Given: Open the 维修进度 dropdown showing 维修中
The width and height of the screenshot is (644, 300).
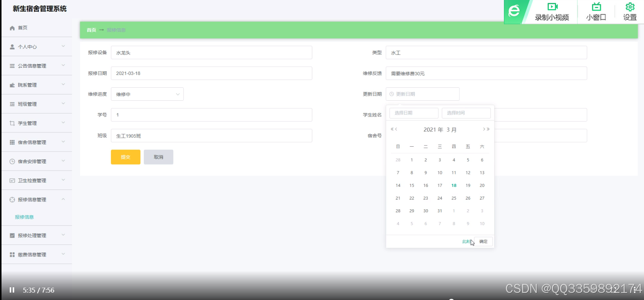Looking at the screenshot, I should (147, 94).
